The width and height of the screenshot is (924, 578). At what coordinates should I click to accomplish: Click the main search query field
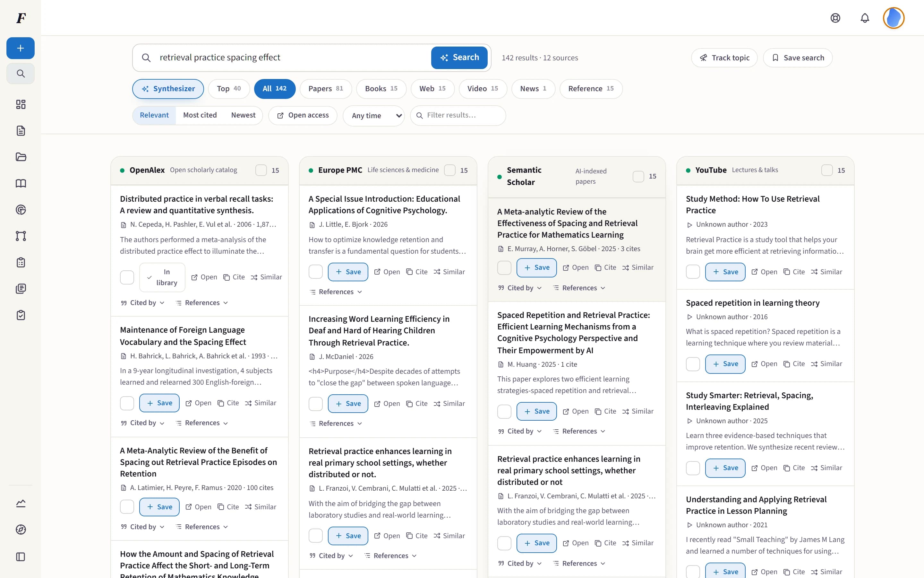point(292,58)
